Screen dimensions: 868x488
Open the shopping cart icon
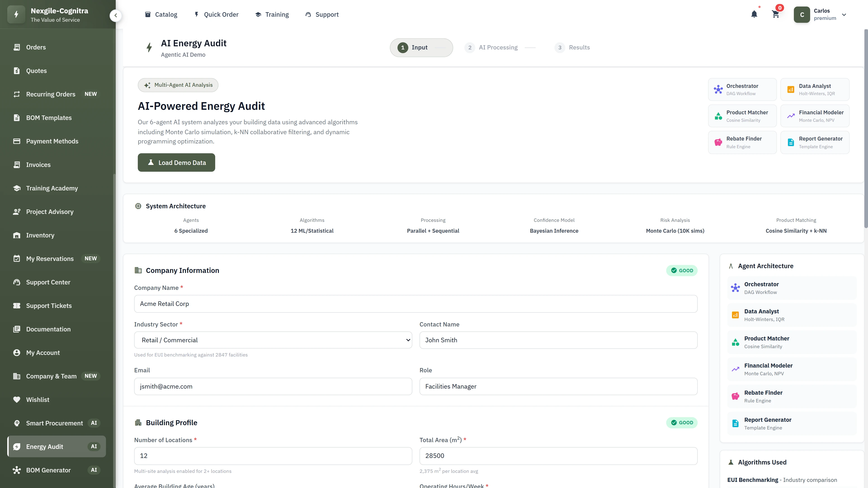click(776, 14)
